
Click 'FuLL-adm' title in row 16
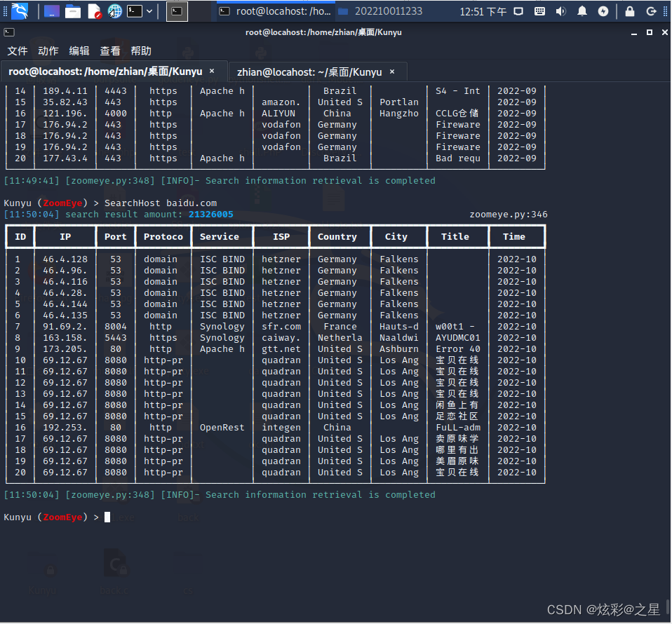(458, 428)
